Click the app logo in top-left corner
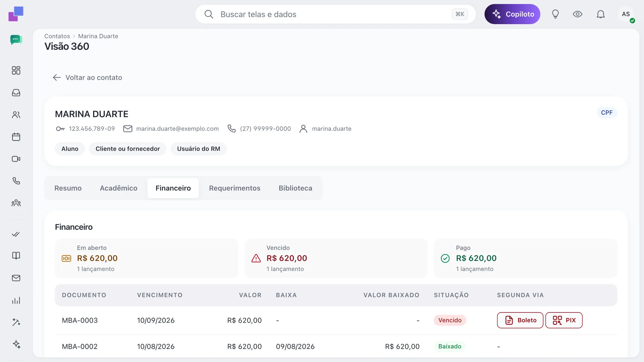644x362 pixels. [16, 14]
